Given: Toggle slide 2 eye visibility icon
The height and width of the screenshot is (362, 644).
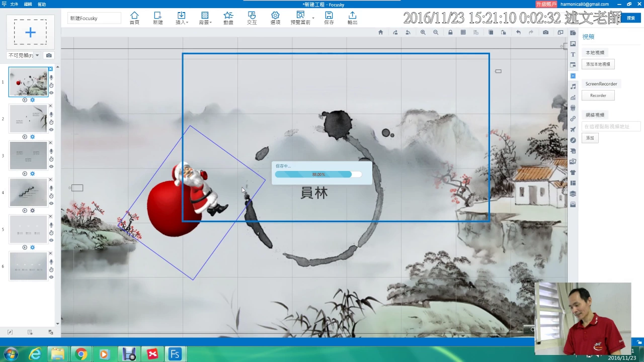Looking at the screenshot, I should (x=51, y=130).
